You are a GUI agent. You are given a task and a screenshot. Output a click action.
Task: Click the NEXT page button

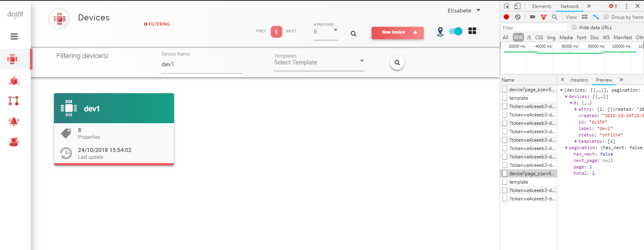point(291,31)
